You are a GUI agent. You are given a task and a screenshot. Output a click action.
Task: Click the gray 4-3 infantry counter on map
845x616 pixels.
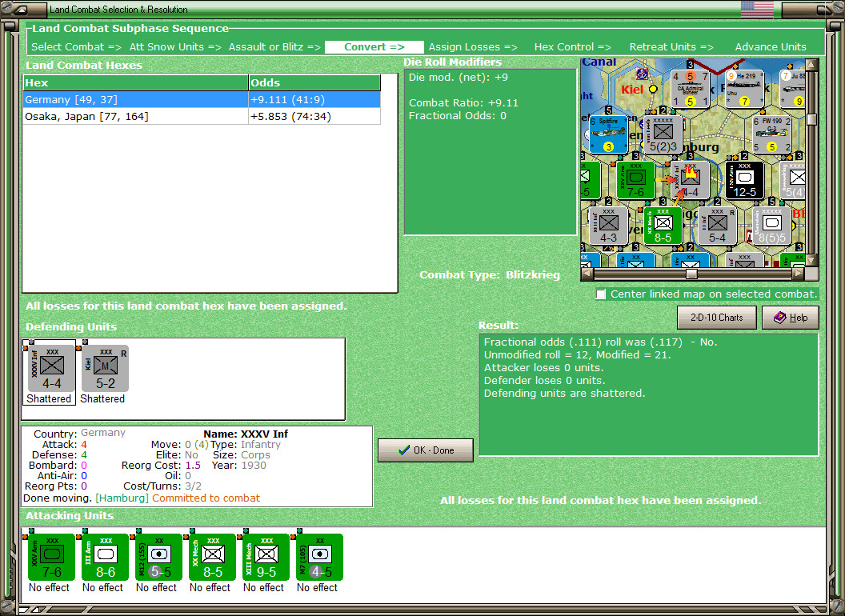[608, 226]
